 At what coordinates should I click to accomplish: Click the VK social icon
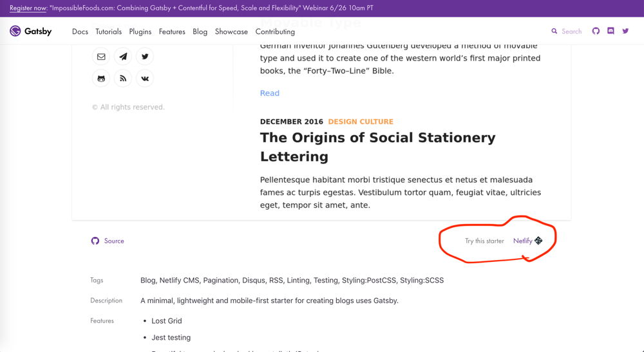(145, 79)
